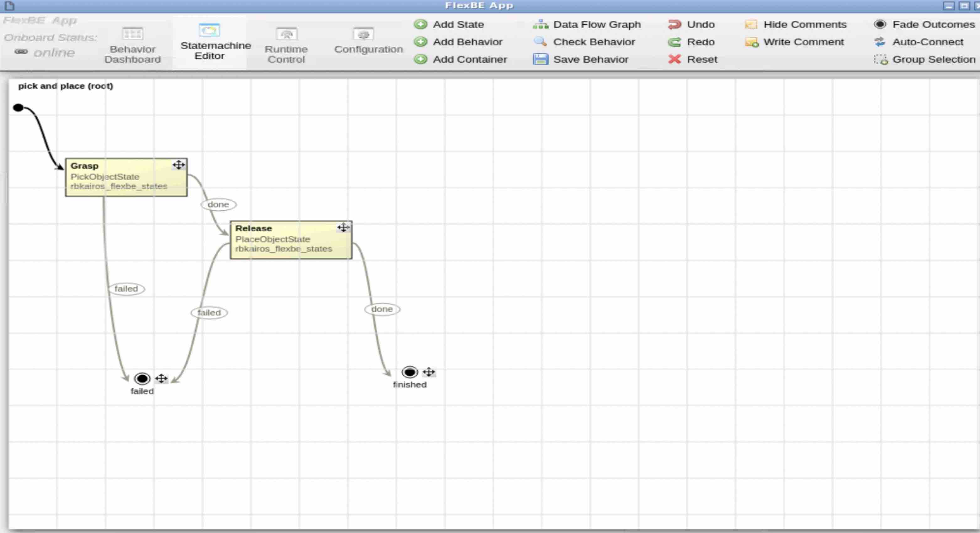Click the onboard status link icon
Viewport: 980px width, 533px height.
pos(21,52)
